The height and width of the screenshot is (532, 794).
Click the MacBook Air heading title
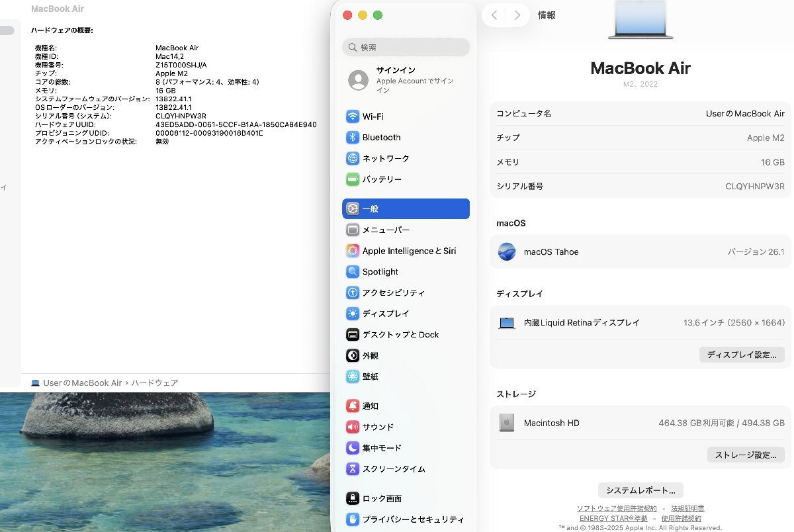pyautogui.click(x=640, y=68)
